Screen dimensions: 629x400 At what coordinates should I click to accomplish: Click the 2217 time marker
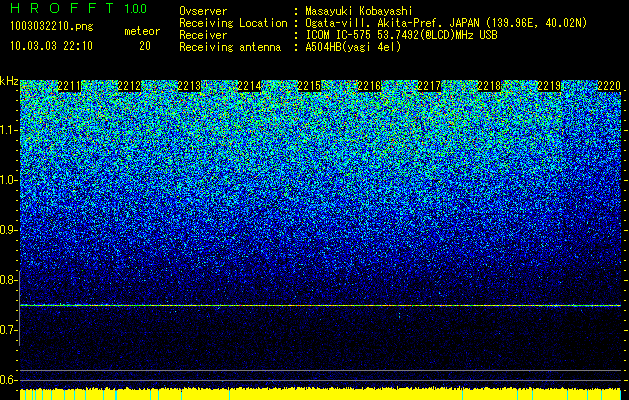tap(429, 86)
